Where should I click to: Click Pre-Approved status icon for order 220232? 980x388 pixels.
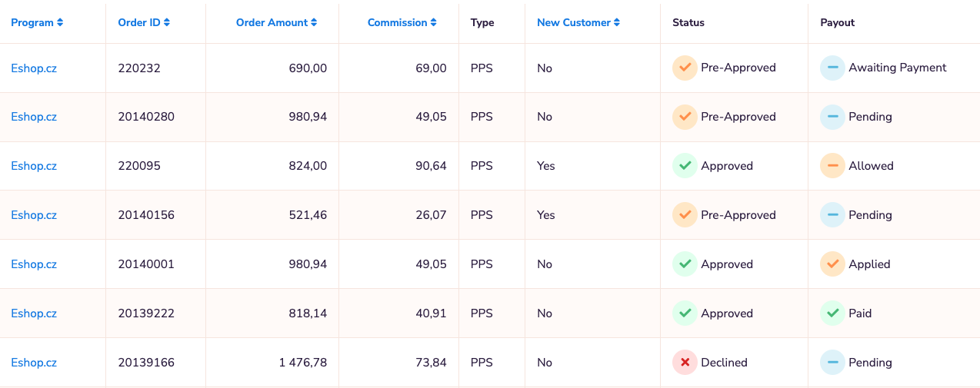pos(685,68)
